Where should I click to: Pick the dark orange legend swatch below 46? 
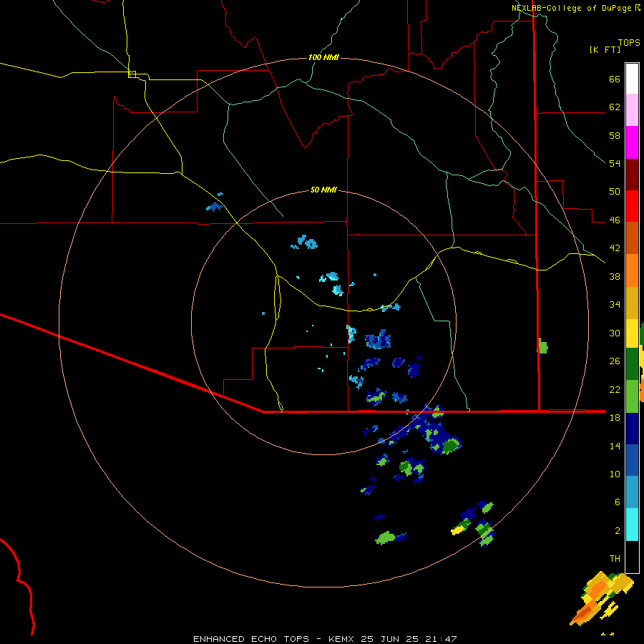pyautogui.click(x=632, y=238)
